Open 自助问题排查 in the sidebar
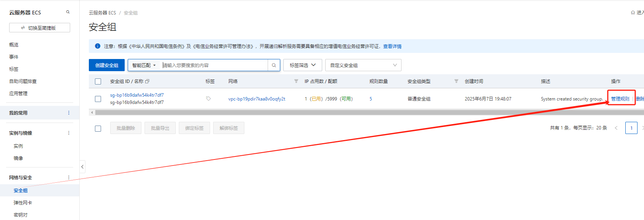Image resolution: width=644 pixels, height=220 pixels. (23, 81)
